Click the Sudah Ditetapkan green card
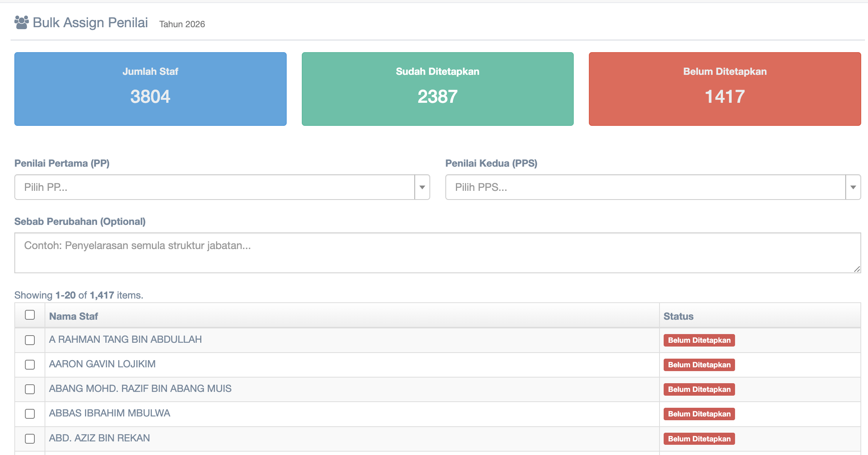 tap(437, 89)
